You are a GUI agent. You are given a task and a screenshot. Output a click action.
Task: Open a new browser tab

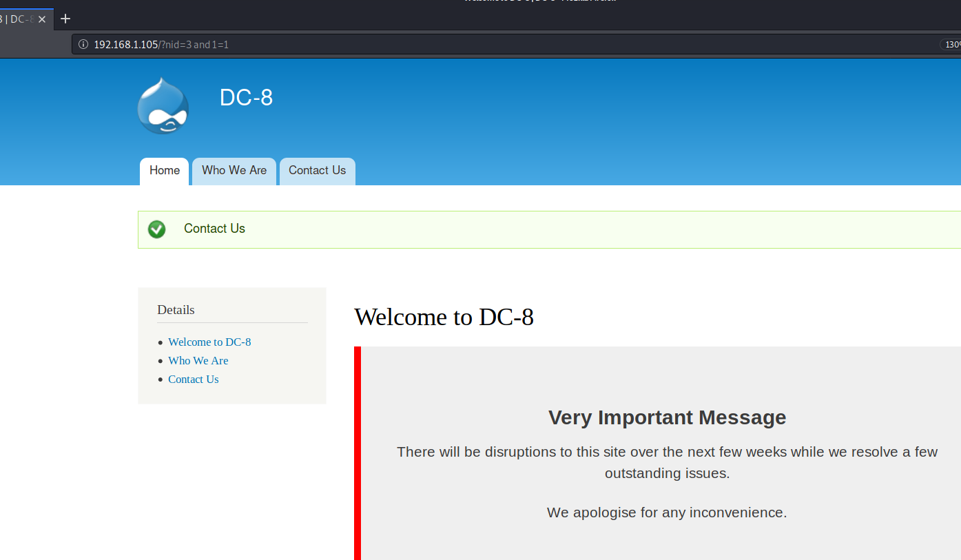65,19
